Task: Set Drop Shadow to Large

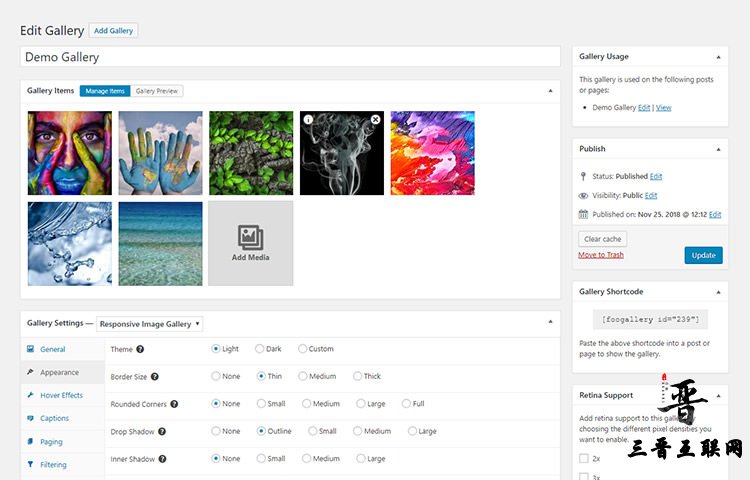Action: (412, 431)
